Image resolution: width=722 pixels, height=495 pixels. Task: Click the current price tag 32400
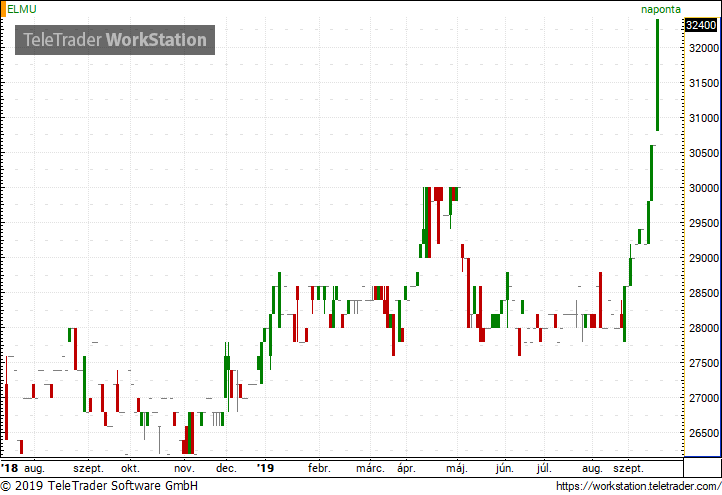701,25
